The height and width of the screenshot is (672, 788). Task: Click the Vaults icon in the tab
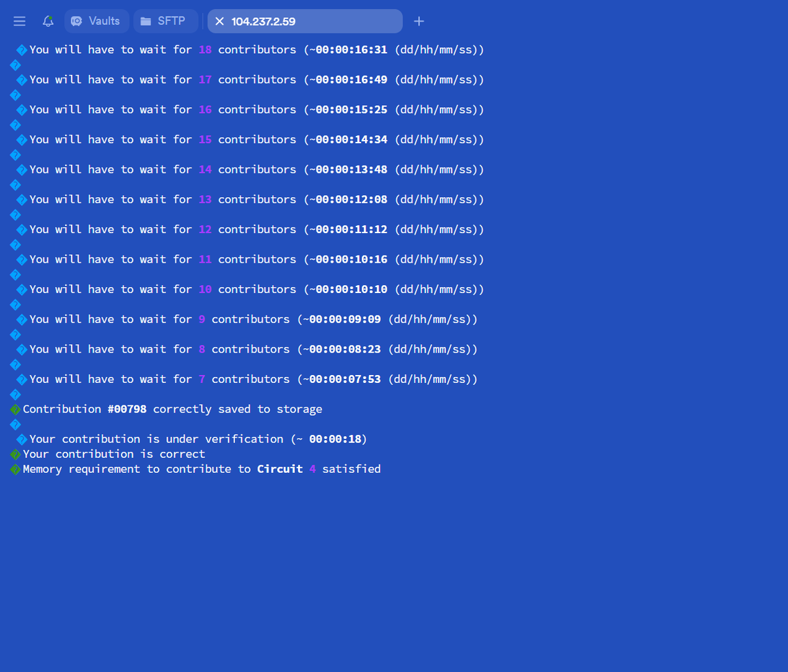point(76,21)
